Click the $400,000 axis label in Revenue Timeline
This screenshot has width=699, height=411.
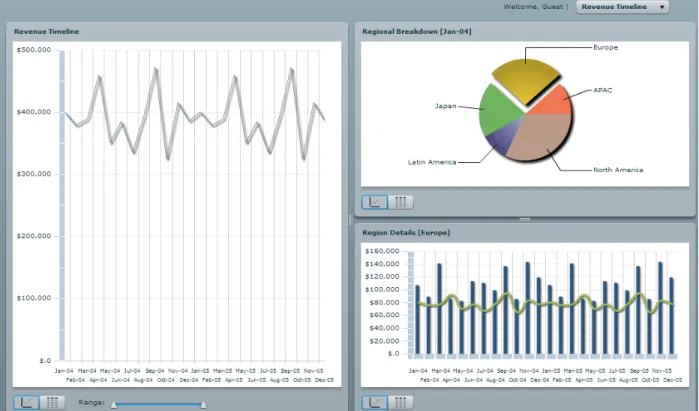34,112
